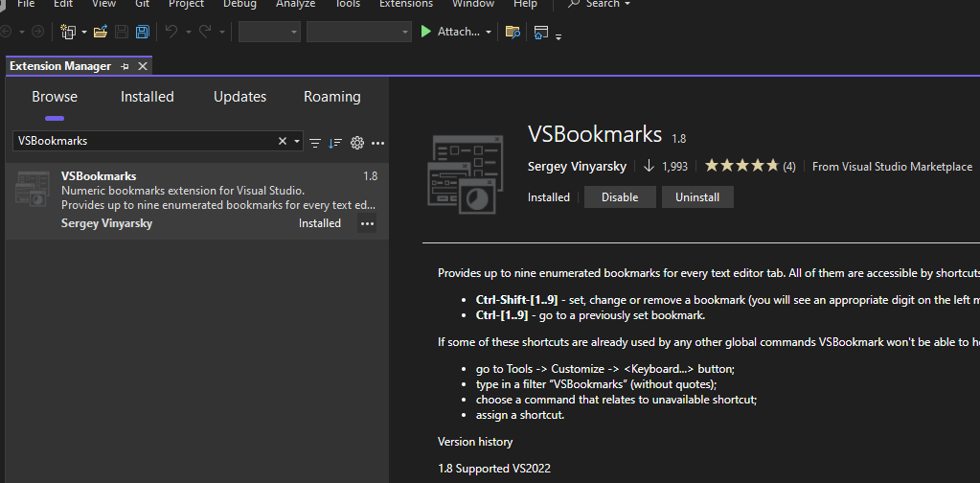Click the download count arrow icon
980x483 pixels.
(649, 166)
